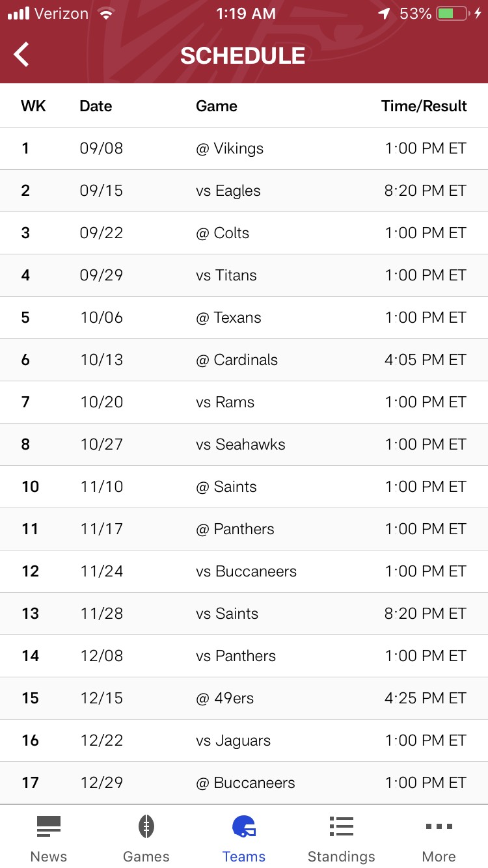Select the week 6 Cardinals row

click(244, 360)
